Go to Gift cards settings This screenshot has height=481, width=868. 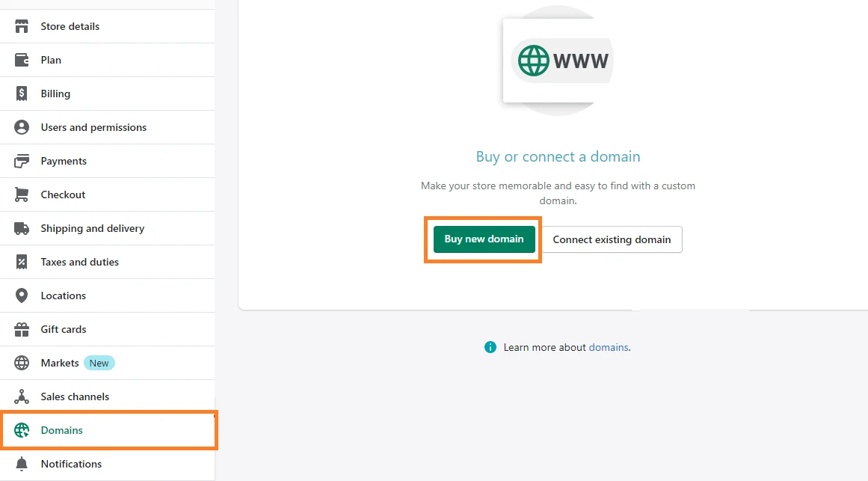coord(108,329)
